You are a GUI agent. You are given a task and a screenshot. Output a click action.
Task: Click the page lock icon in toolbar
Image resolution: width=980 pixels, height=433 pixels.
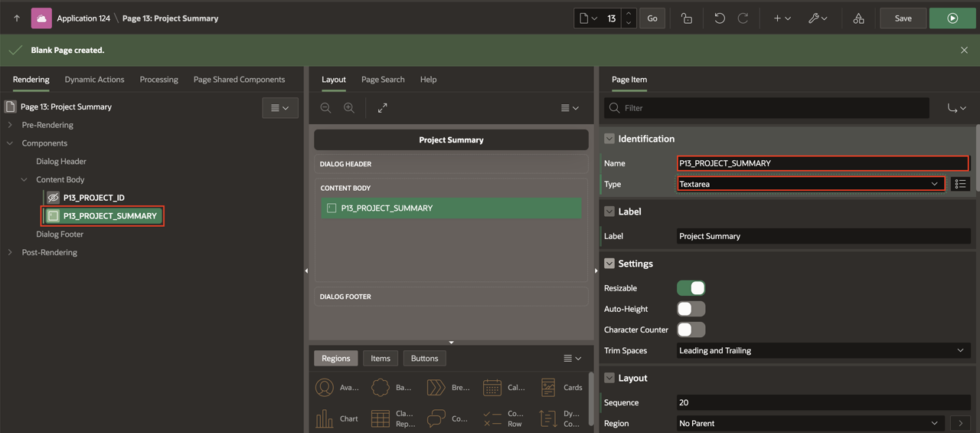686,18
